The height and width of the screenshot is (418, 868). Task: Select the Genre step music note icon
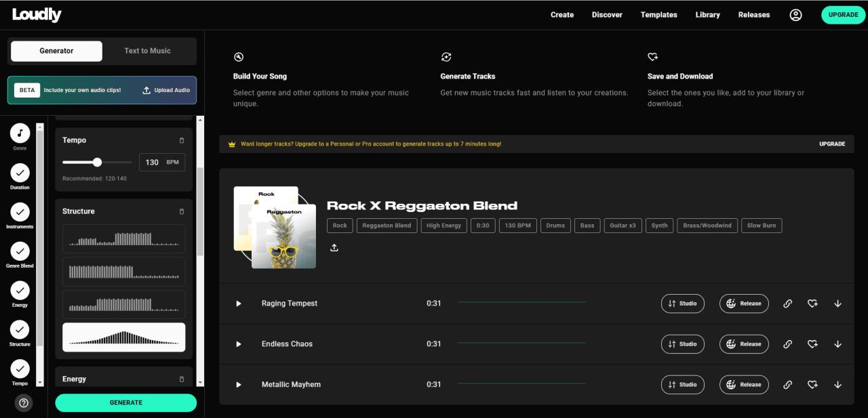(20, 133)
